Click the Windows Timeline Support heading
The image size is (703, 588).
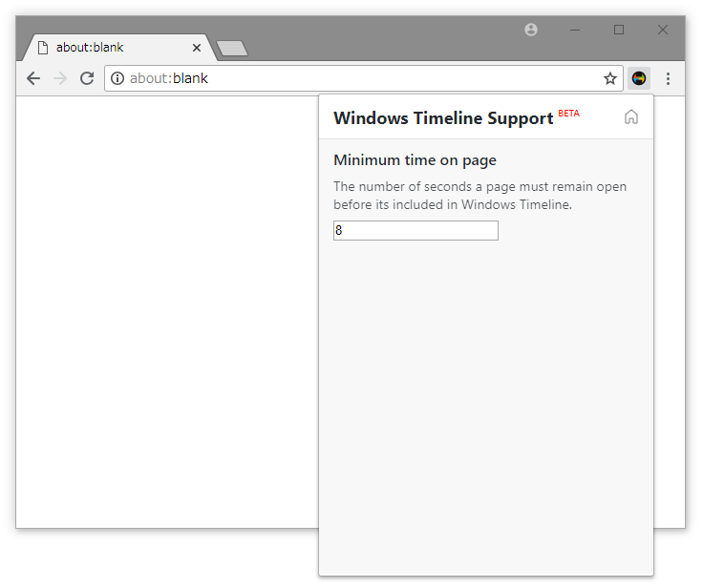pos(443,117)
